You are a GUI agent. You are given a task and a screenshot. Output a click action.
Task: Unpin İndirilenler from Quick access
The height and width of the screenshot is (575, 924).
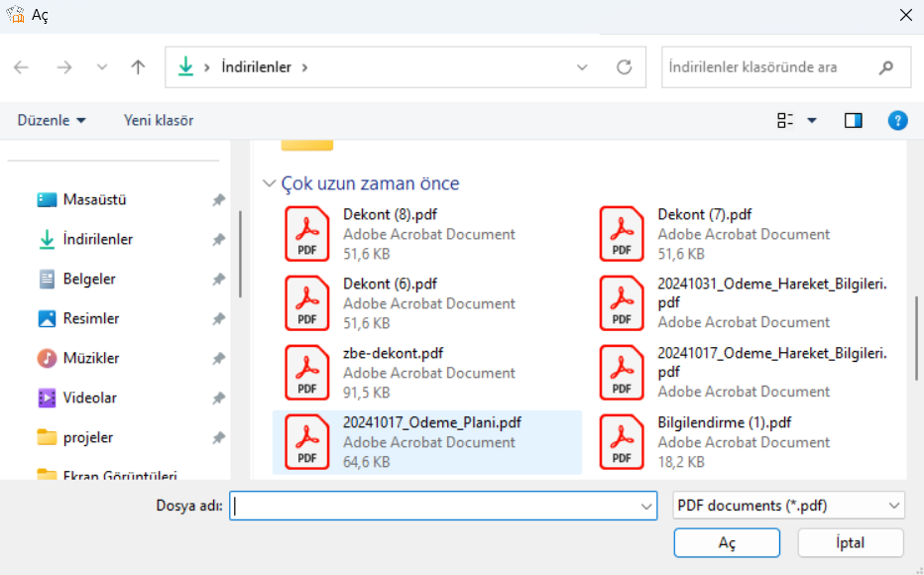click(217, 239)
